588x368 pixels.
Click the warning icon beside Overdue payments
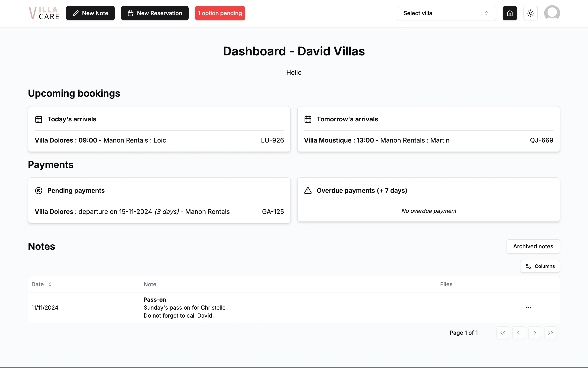(x=308, y=191)
